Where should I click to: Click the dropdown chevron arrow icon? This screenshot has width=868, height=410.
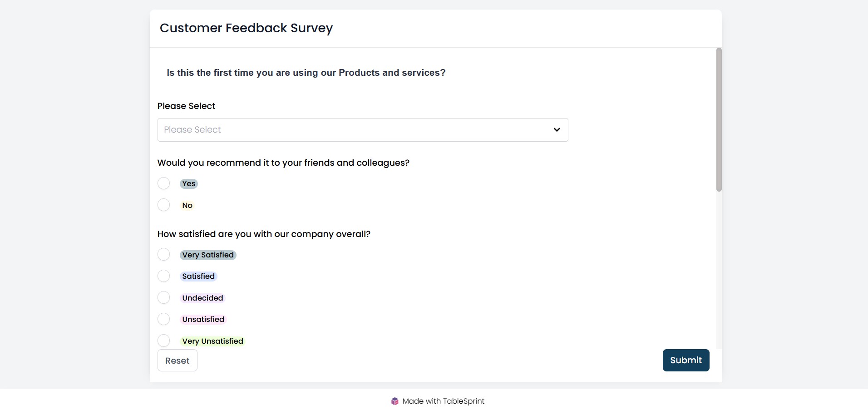point(557,130)
